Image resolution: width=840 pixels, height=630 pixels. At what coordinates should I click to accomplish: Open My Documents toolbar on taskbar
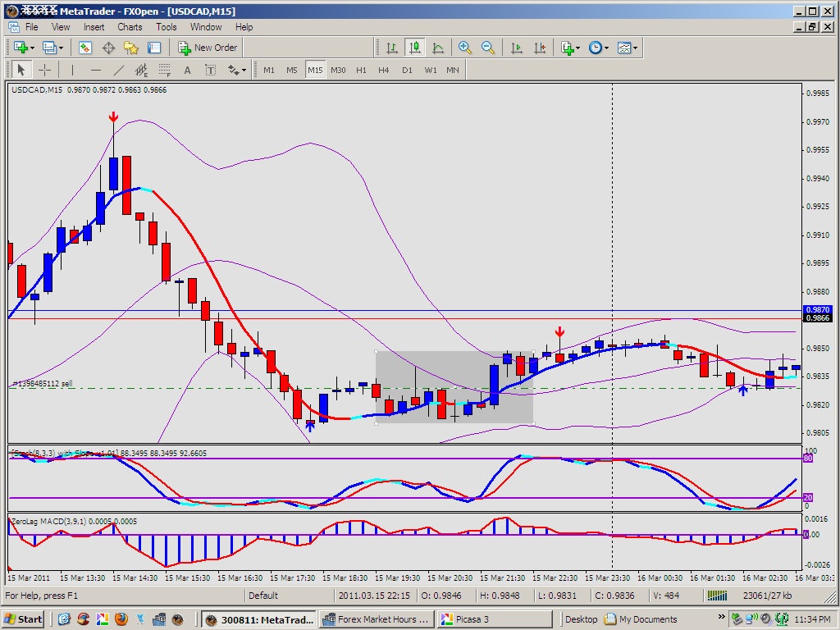click(641, 619)
